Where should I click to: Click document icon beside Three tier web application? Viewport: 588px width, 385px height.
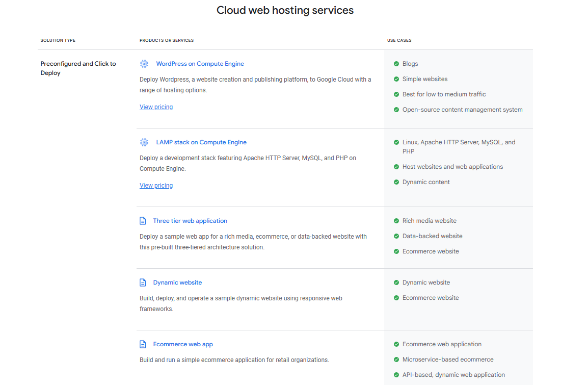click(x=143, y=221)
